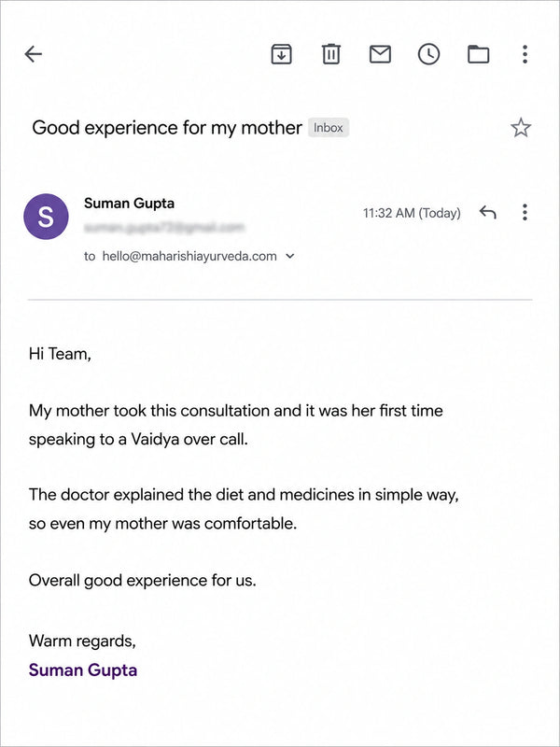Click the sender name Suman Gupta in the header
Viewport: 560px width, 747px height.
pyautogui.click(x=129, y=204)
